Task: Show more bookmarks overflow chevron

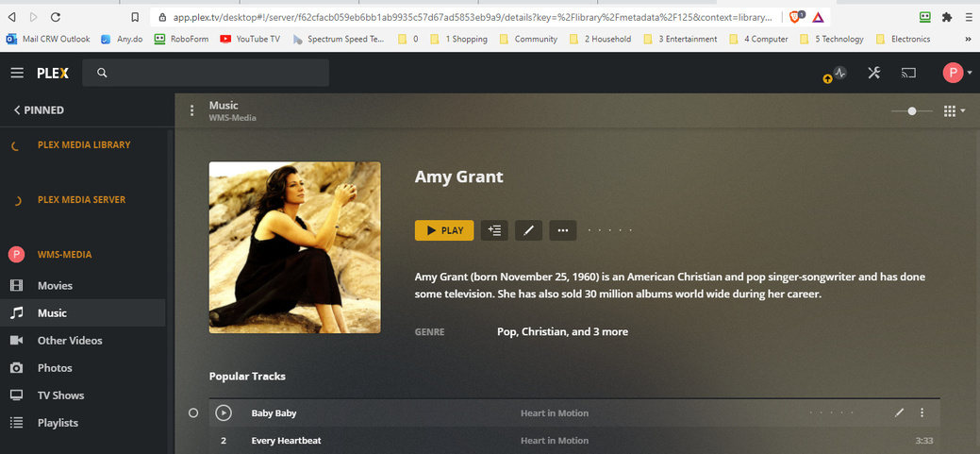Action: coord(969,39)
